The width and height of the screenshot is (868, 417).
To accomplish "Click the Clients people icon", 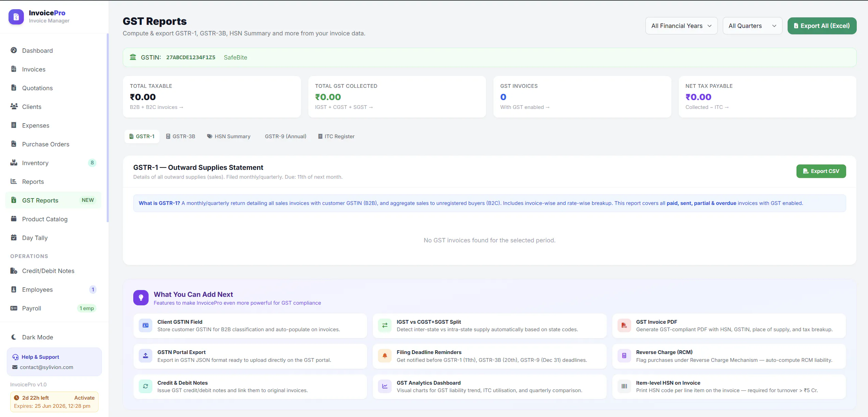I will click(14, 107).
